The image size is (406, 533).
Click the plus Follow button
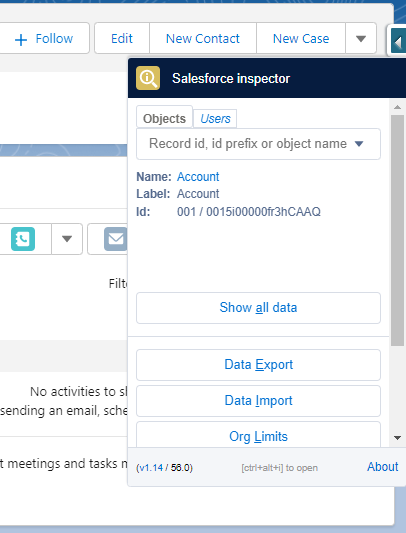(44, 38)
